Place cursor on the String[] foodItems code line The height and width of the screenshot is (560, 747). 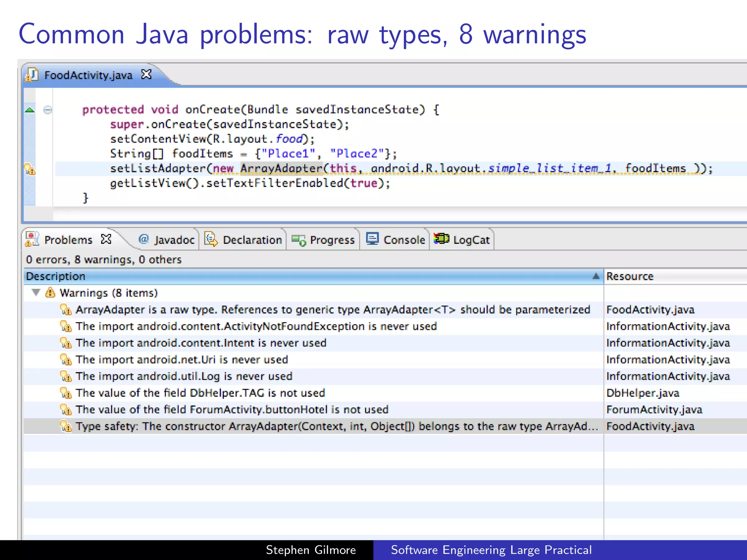coord(253,154)
